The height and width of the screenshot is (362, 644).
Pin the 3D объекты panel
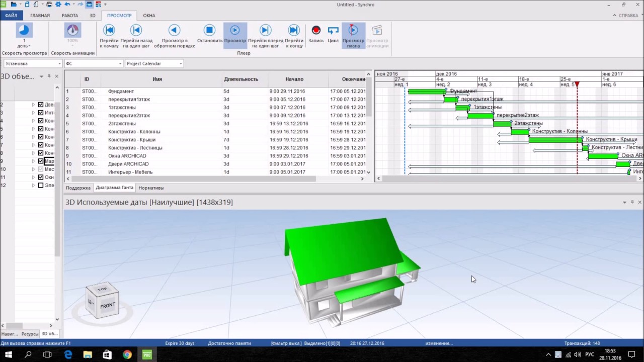[49, 76]
